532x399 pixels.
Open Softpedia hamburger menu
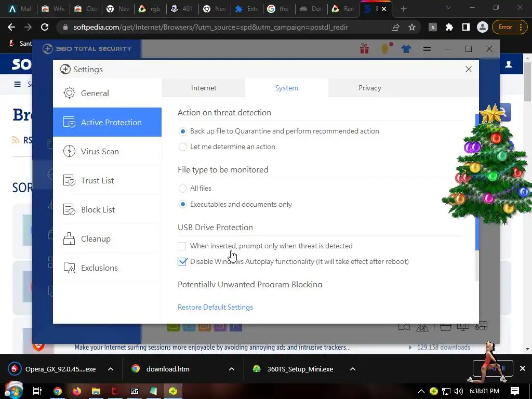click(18, 84)
